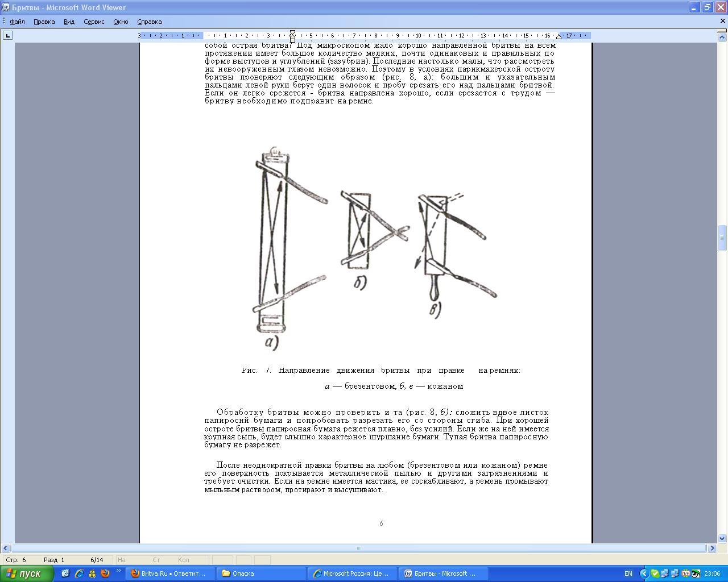
Task: Click the horizontal scrollbar left arrow
Action: pyautogui.click(x=6, y=548)
